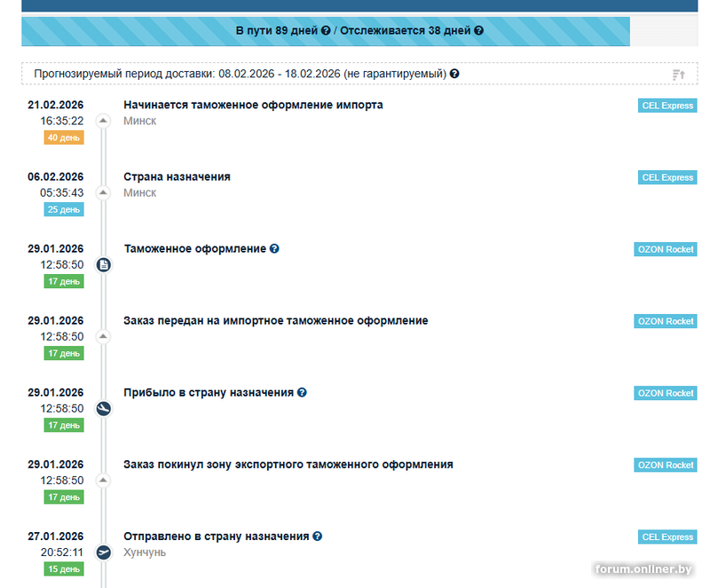Image resolution: width=710 pixels, height=588 pixels.
Task: Toggle event sort order icon
Action: pos(678,74)
